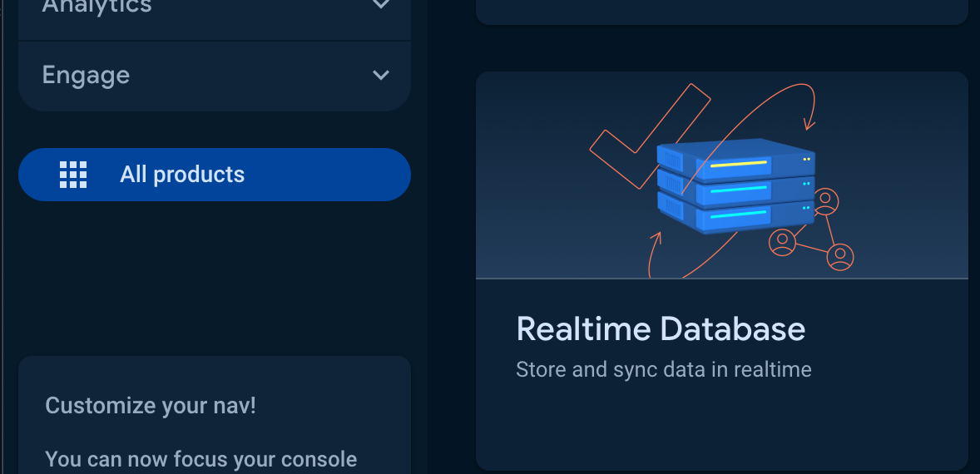980x474 pixels.
Task: Open the Realtime Database product card illustration
Action: 722,175
